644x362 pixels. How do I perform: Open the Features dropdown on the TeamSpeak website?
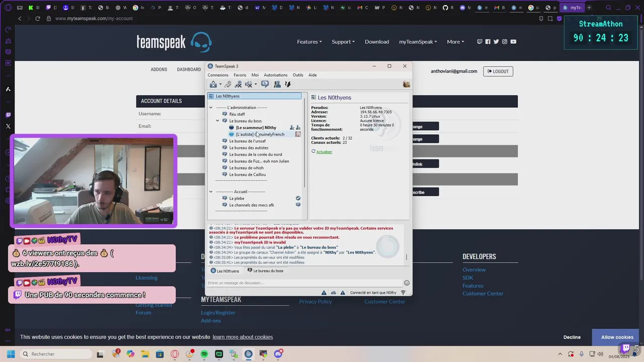click(309, 42)
